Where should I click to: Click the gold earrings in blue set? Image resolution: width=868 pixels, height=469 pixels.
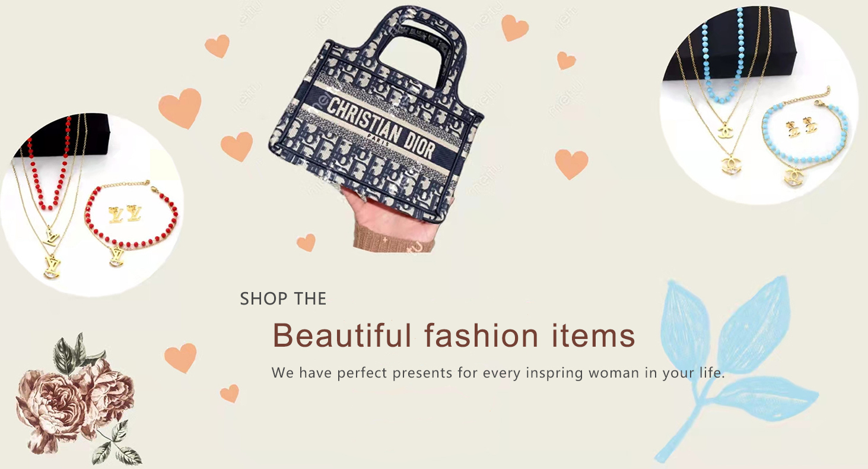pyautogui.click(x=800, y=126)
